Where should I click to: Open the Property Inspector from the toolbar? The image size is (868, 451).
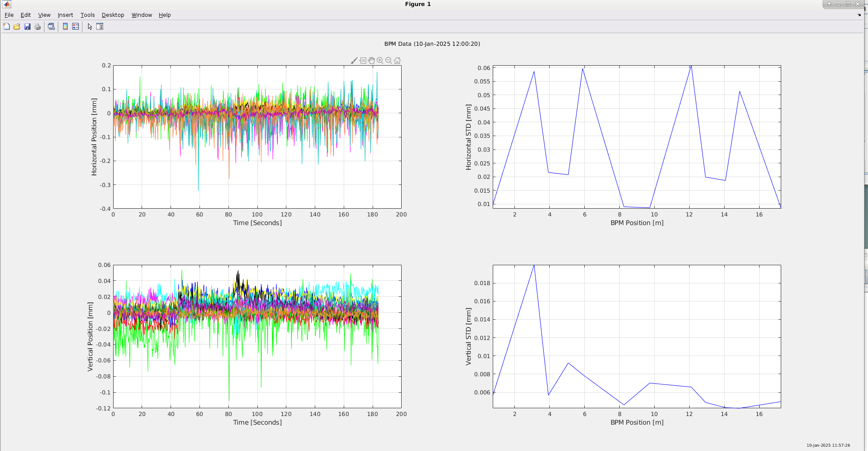click(100, 26)
